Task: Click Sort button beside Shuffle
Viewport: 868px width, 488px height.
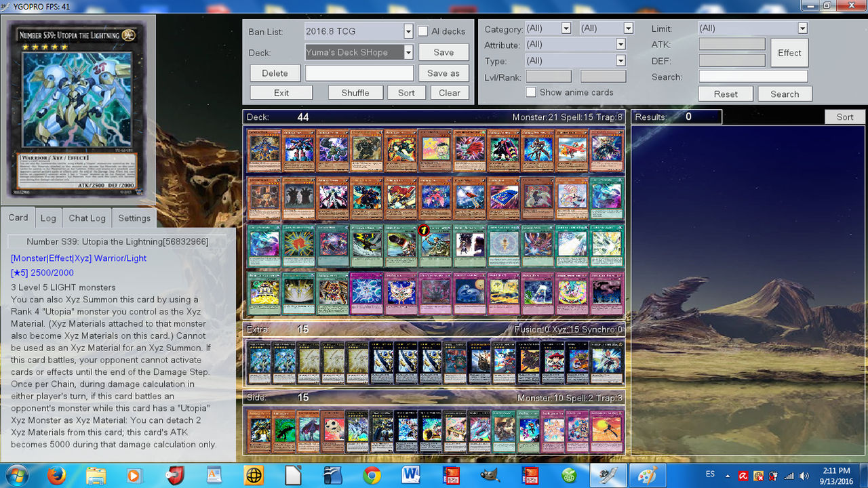Action: [x=407, y=93]
